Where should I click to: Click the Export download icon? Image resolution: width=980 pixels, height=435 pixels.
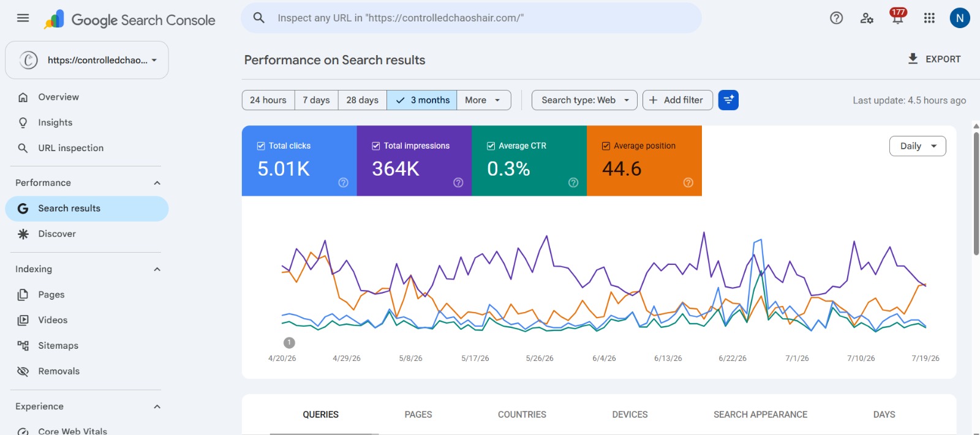[x=913, y=59]
